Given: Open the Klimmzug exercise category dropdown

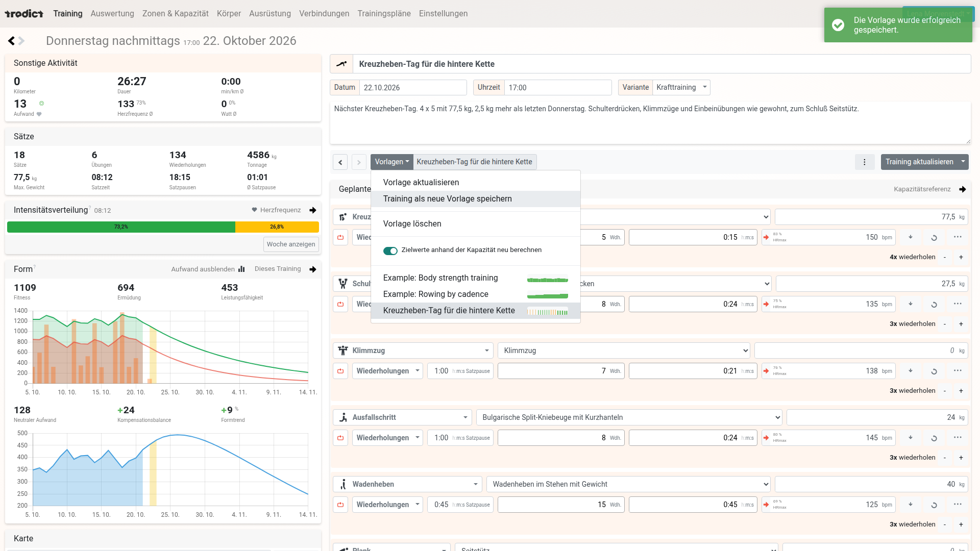Looking at the screenshot, I should (413, 350).
